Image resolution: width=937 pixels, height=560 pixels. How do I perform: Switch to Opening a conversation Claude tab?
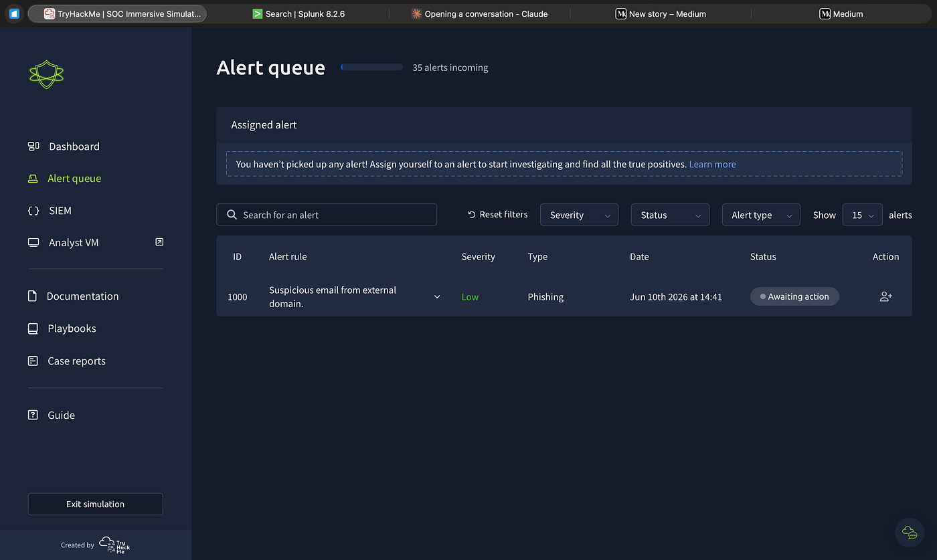pos(479,13)
